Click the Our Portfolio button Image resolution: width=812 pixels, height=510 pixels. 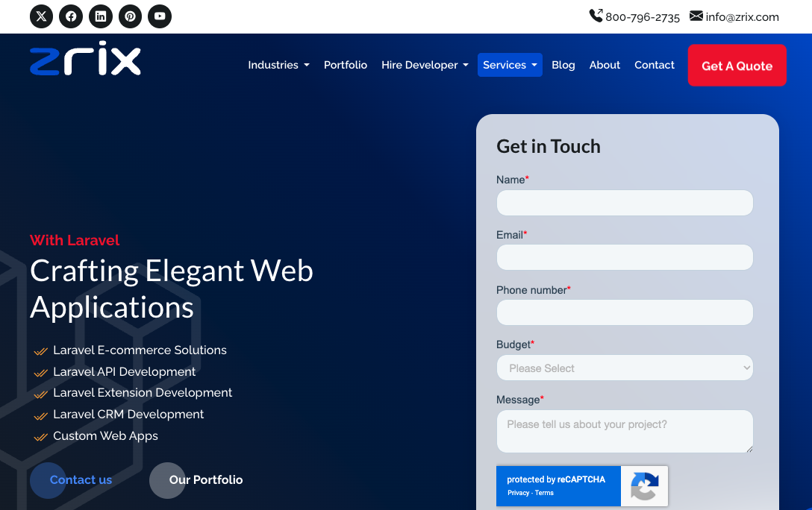pos(196,480)
